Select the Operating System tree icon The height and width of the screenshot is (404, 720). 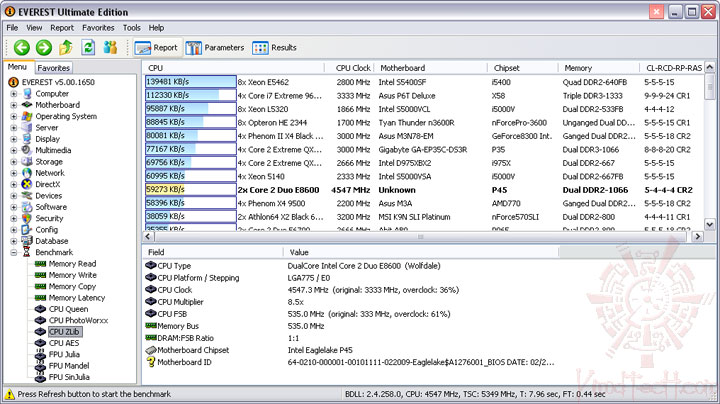click(27, 117)
